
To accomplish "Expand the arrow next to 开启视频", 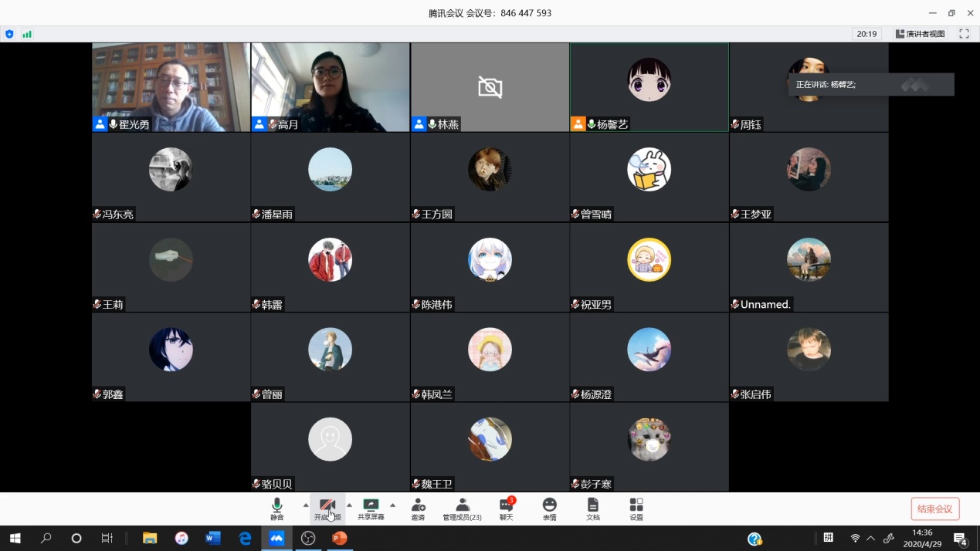I will click(349, 505).
